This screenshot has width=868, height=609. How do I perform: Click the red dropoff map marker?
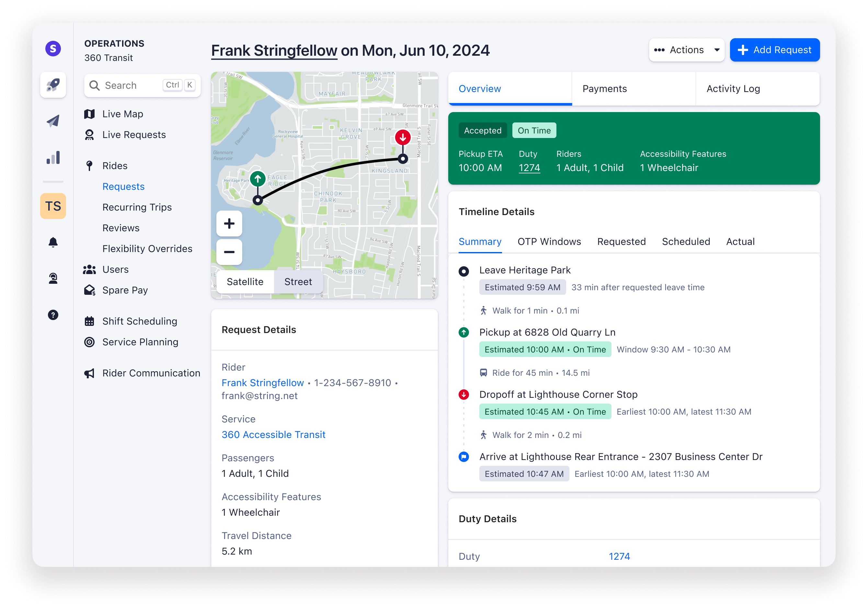403,137
